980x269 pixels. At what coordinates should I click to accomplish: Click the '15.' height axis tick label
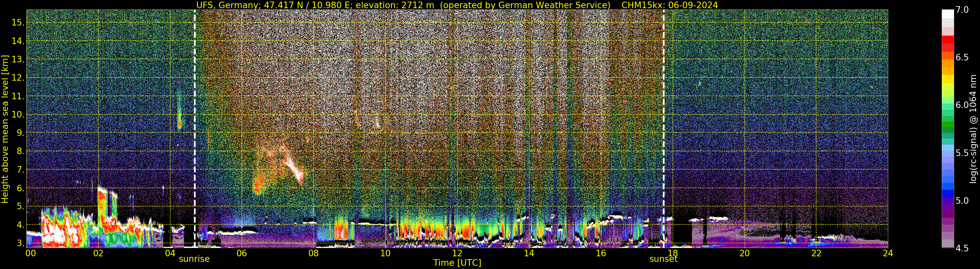[x=18, y=23]
